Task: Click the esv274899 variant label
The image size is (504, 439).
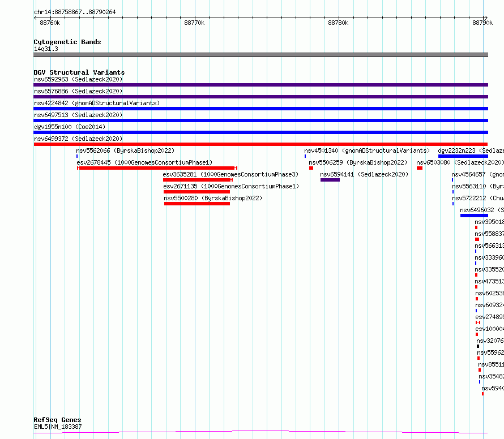Action: (x=489, y=317)
